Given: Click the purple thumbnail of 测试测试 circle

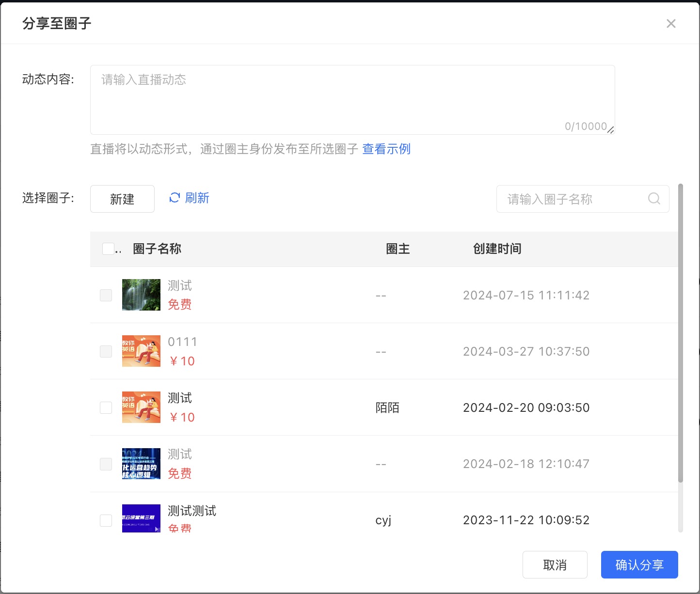Looking at the screenshot, I should click(x=141, y=518).
